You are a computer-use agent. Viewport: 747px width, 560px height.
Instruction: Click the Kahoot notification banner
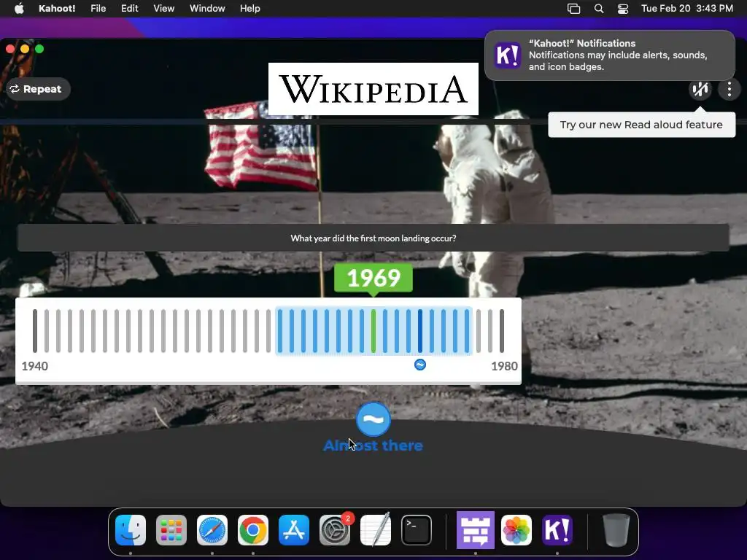[610, 55]
